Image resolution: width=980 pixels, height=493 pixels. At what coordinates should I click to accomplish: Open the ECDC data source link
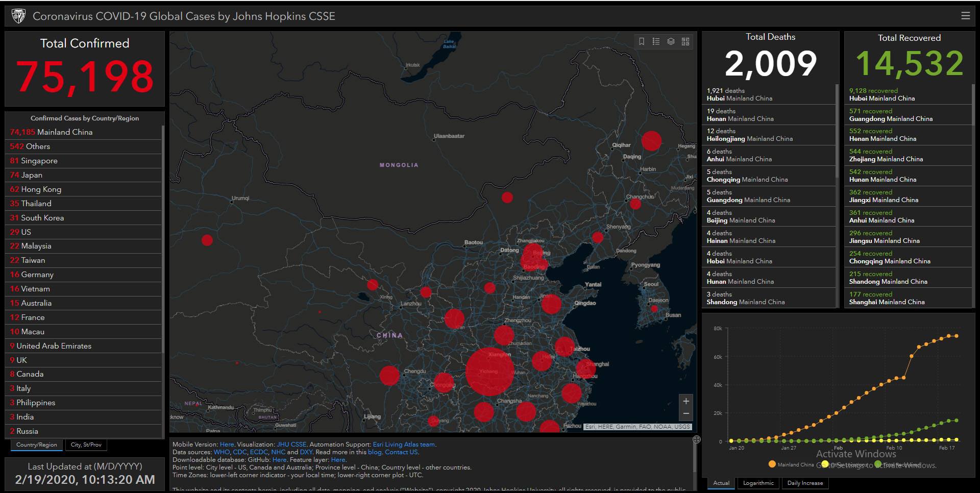click(x=259, y=452)
